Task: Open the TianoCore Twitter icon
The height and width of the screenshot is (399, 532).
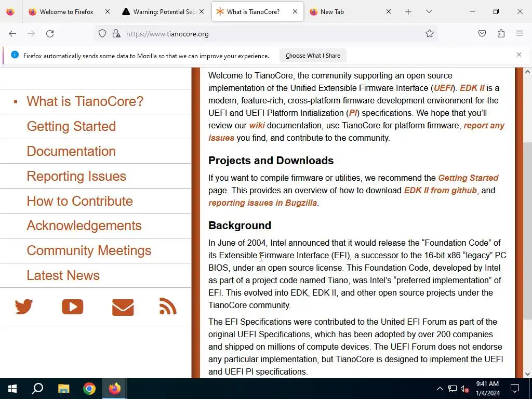Action: tap(24, 307)
